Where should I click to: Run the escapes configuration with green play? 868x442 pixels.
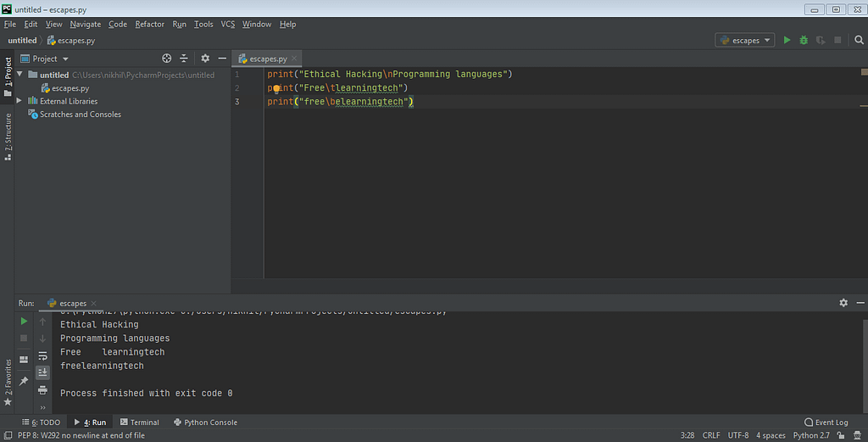[787, 40]
